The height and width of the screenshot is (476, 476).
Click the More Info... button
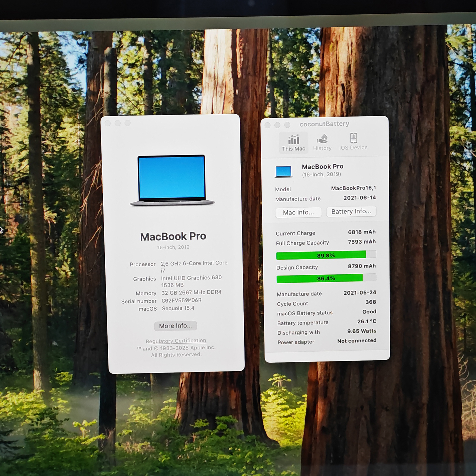[176, 326]
